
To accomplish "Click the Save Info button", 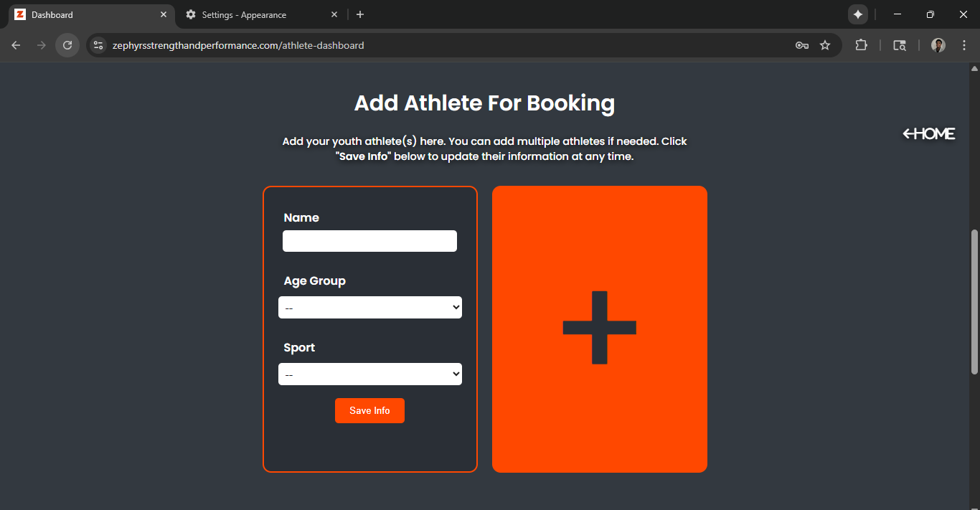I will [369, 410].
